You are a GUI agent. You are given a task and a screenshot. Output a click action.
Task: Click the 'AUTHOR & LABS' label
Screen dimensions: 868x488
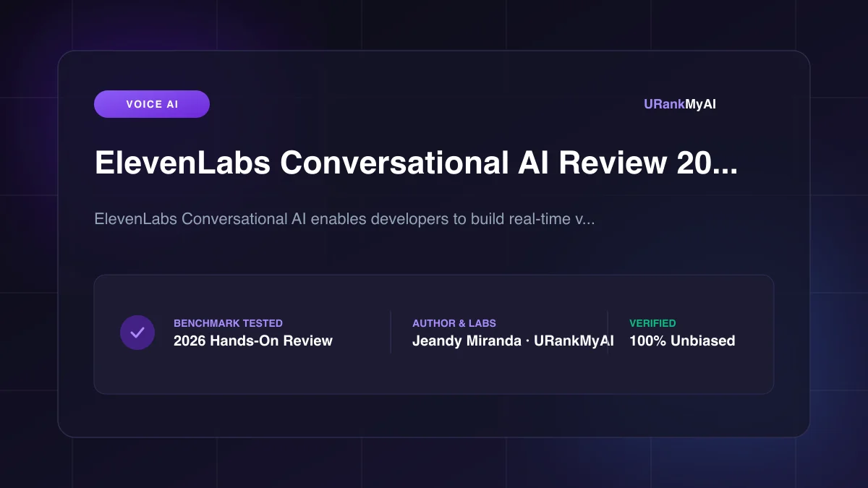tap(454, 323)
